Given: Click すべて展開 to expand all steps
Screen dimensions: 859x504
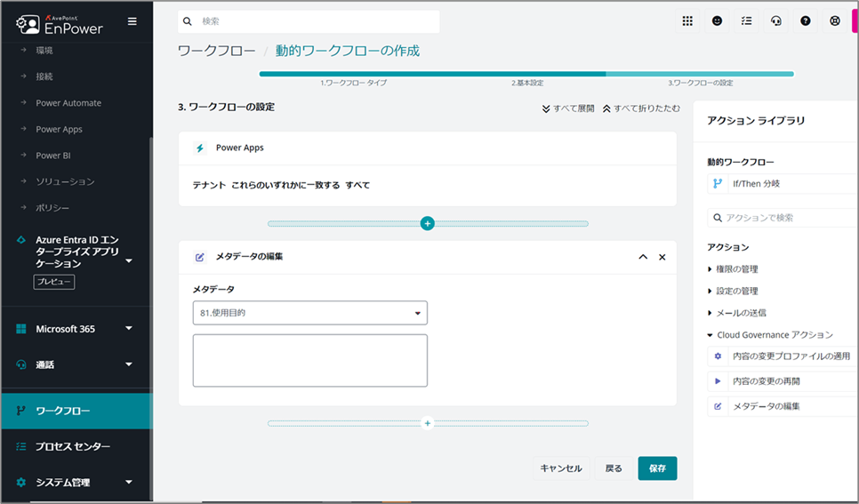Looking at the screenshot, I should pyautogui.click(x=568, y=108).
